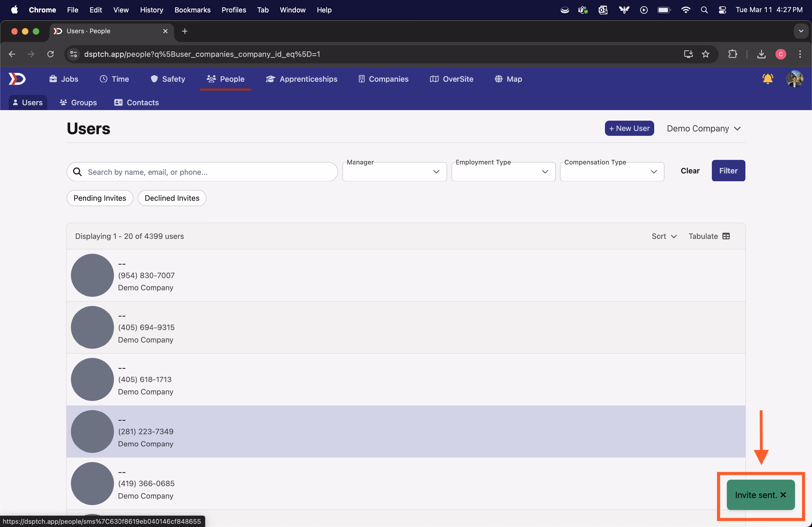Screen dimensions: 812x527
Task: Open Chrome downloads icon
Action: tap(761, 54)
